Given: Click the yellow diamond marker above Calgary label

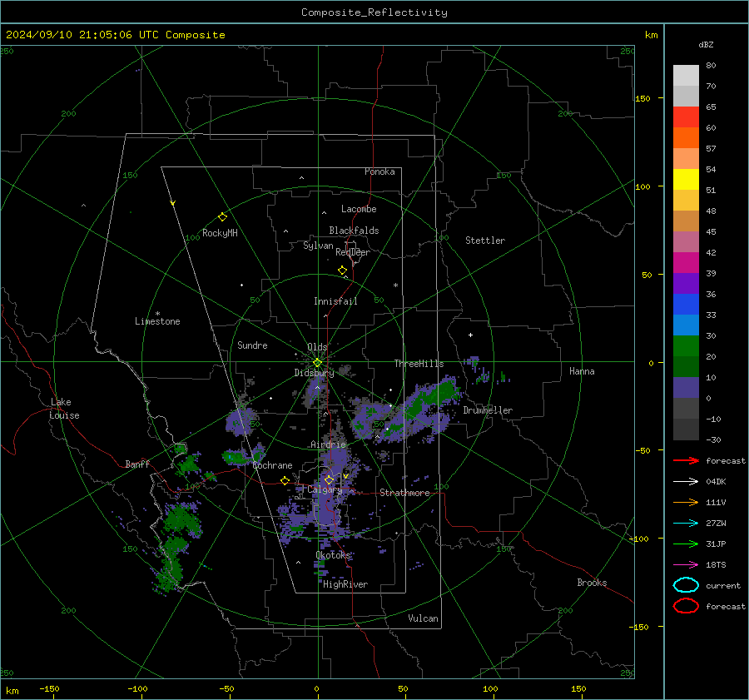Looking at the screenshot, I should [329, 479].
